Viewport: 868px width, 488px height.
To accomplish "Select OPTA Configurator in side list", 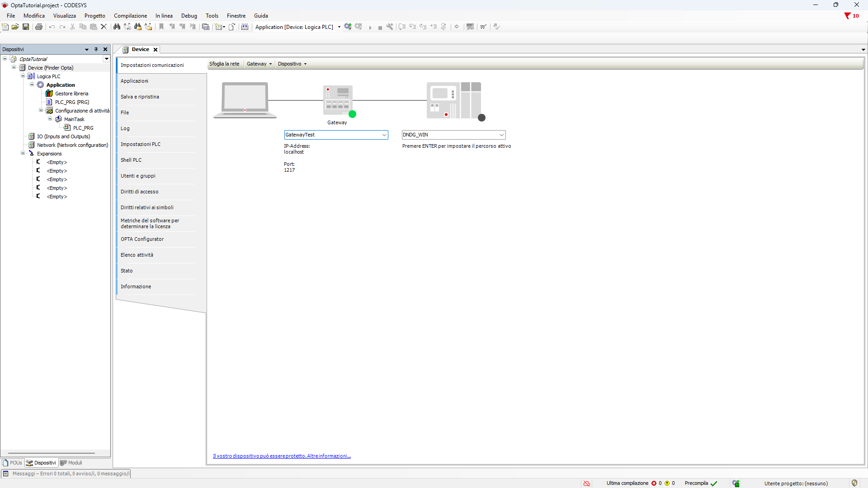I will point(142,239).
